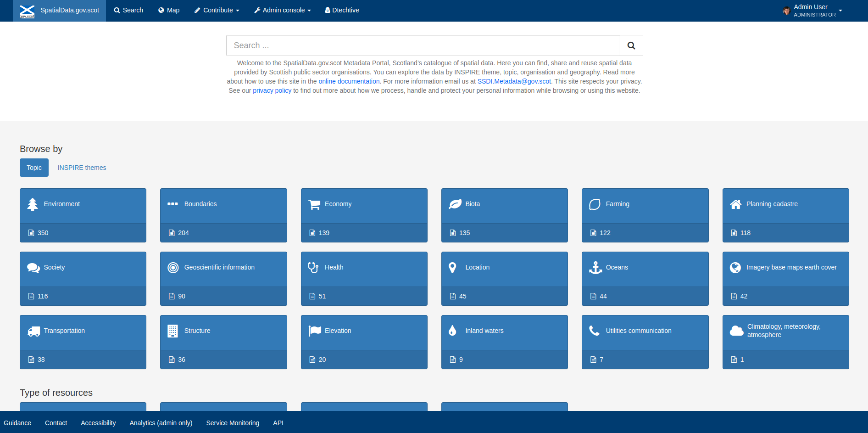
Task: Open Analytics (admin only) footer link
Action: point(161,423)
